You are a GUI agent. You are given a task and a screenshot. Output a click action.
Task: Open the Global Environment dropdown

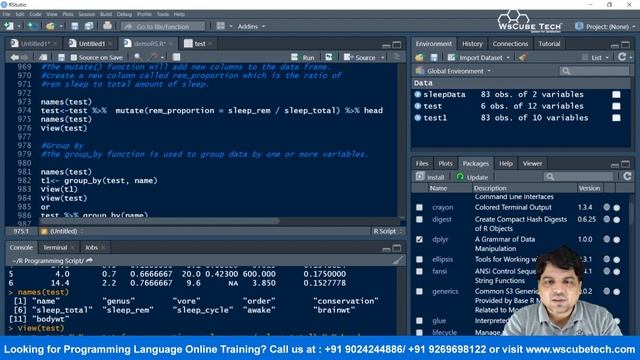click(x=453, y=71)
